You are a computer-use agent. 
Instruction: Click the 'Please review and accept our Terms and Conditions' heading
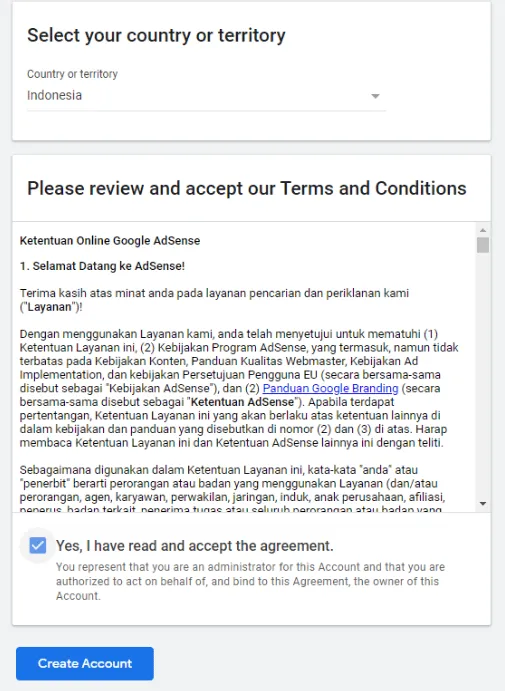[247, 188]
